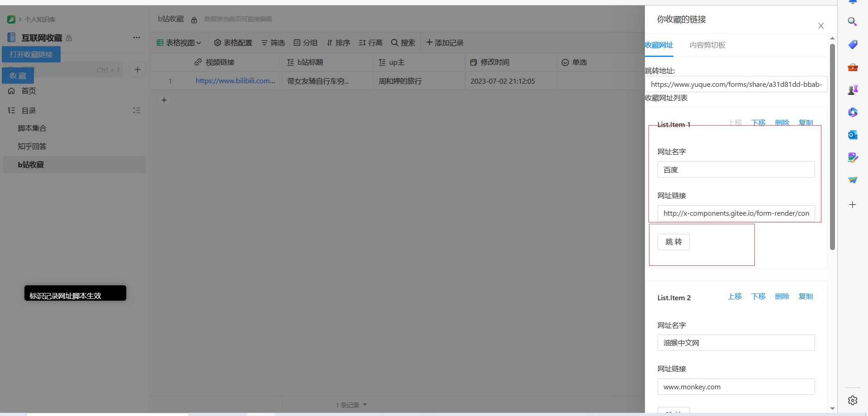Expand the 表格视图 dropdown

(x=179, y=43)
